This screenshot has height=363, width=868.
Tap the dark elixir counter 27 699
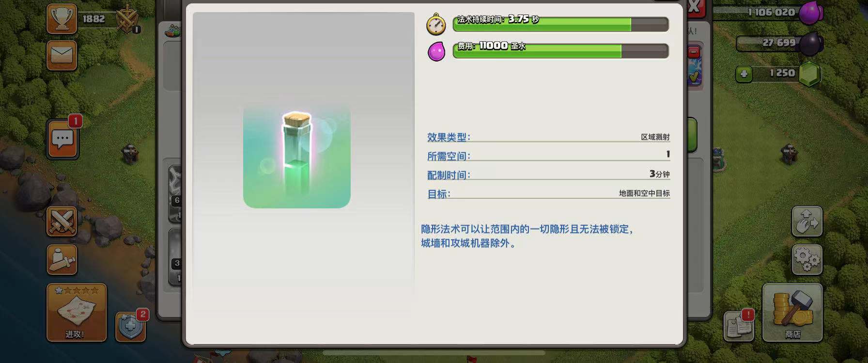tap(779, 43)
